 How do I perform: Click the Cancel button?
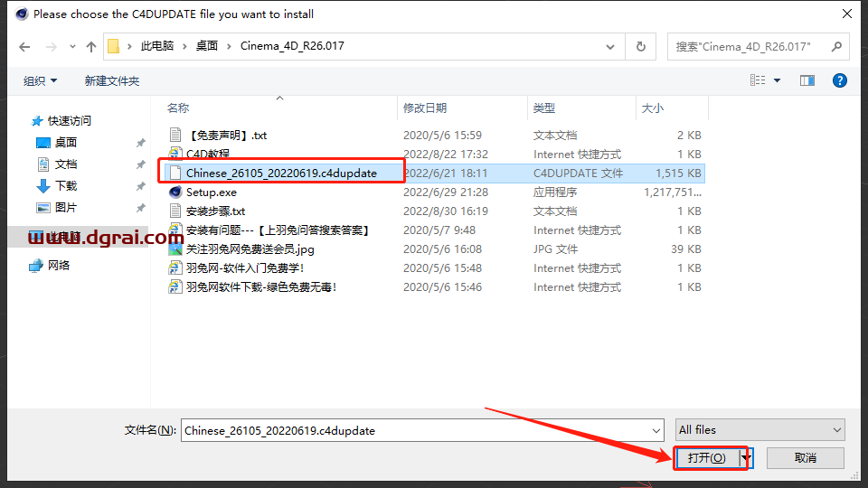click(806, 457)
